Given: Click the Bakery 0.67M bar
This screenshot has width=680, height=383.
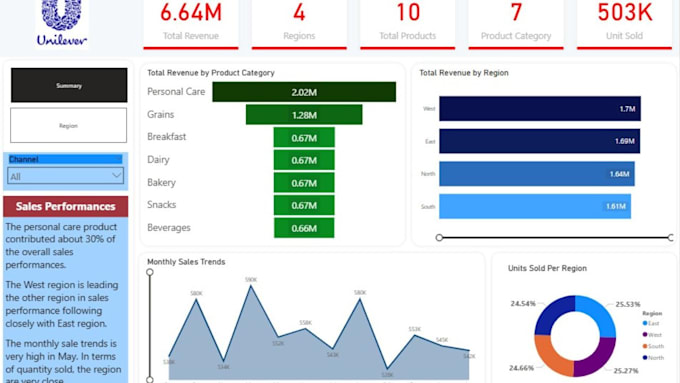Looking at the screenshot, I should pyautogui.click(x=304, y=183).
